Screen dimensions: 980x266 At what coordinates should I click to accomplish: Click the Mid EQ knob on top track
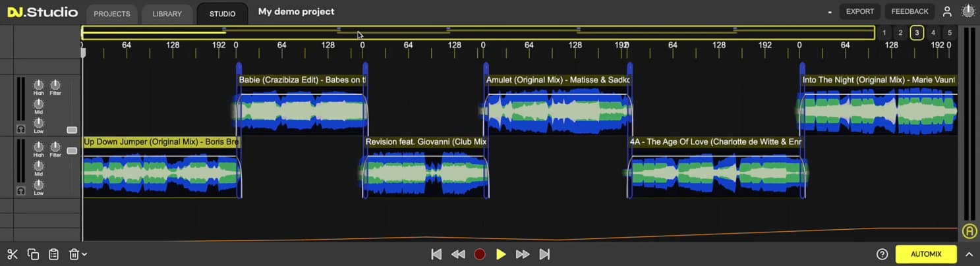pos(39,104)
